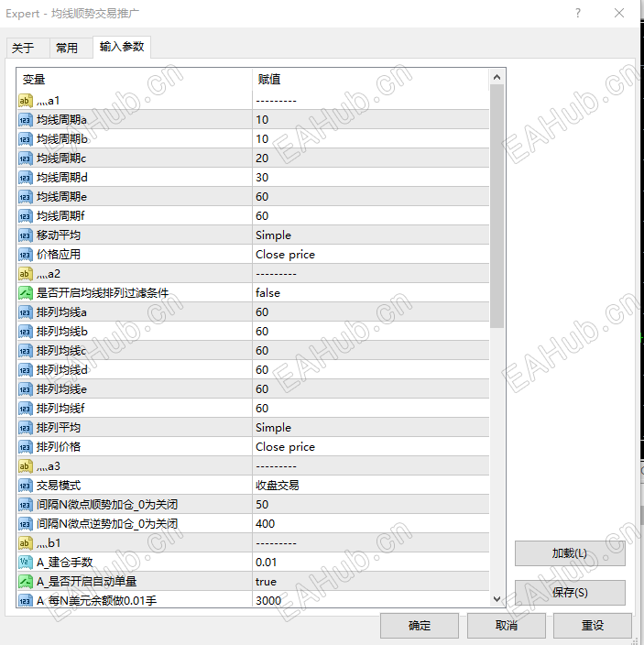Click the 赋值 column header
This screenshot has width=644, height=645.
370,79
